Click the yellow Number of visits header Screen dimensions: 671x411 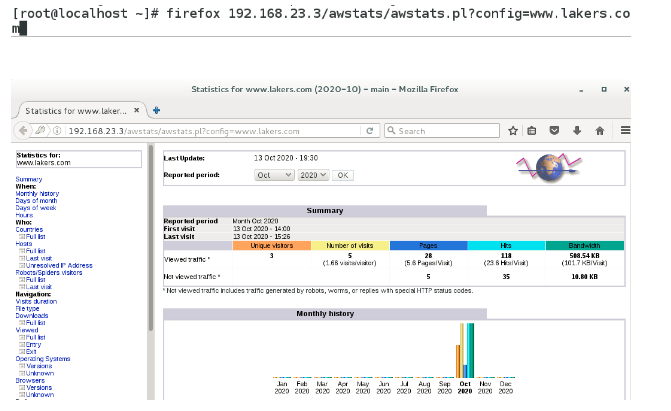[350, 246]
